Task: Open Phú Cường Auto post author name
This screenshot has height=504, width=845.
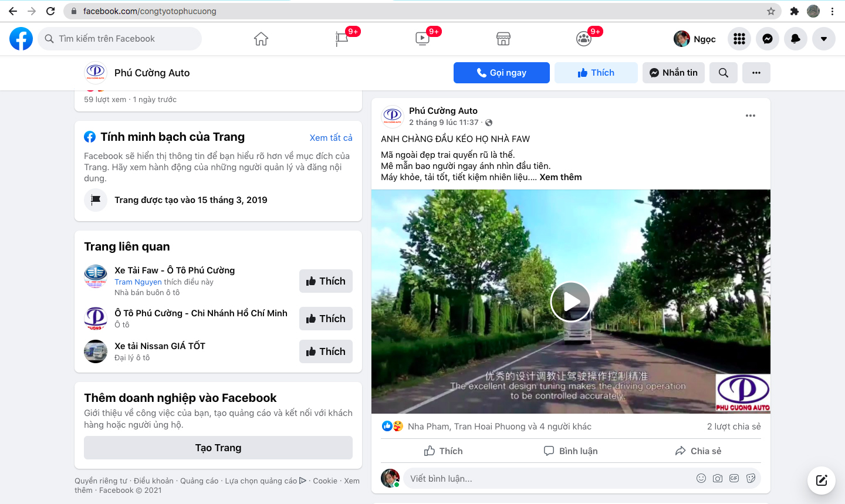Action: tap(443, 111)
